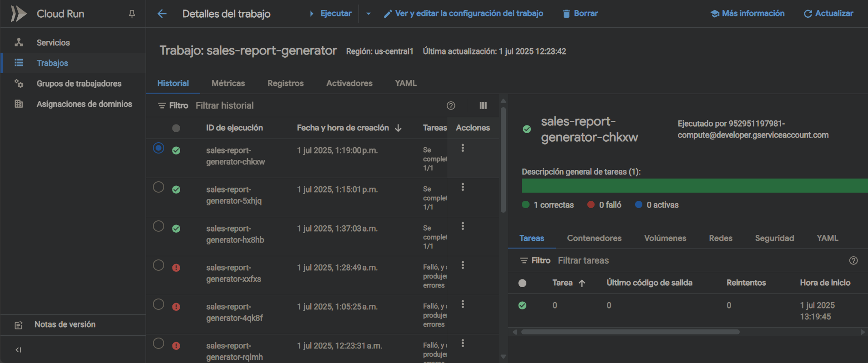The image size is (868, 363).
Task: Switch to the Activadores tab
Action: click(349, 83)
